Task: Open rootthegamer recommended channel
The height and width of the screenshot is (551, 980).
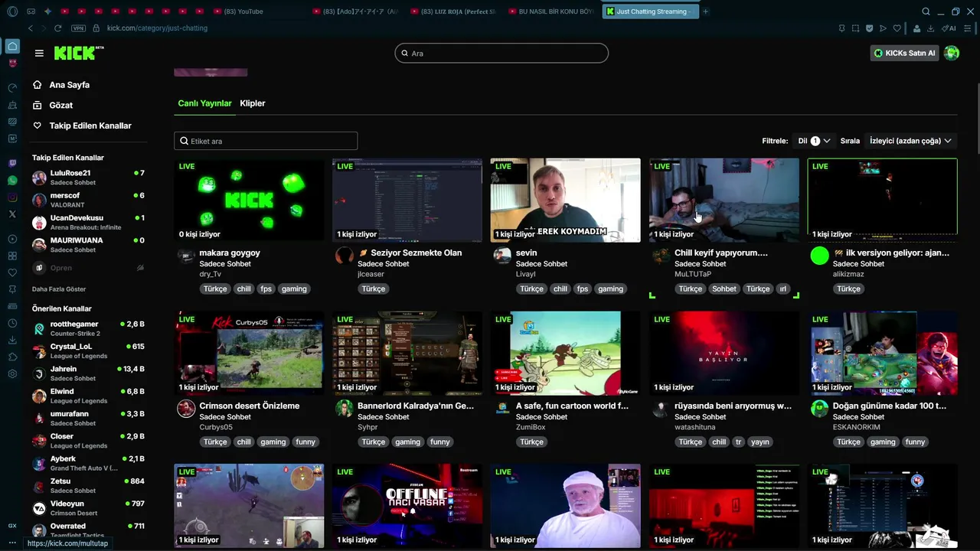Action: 88,328
